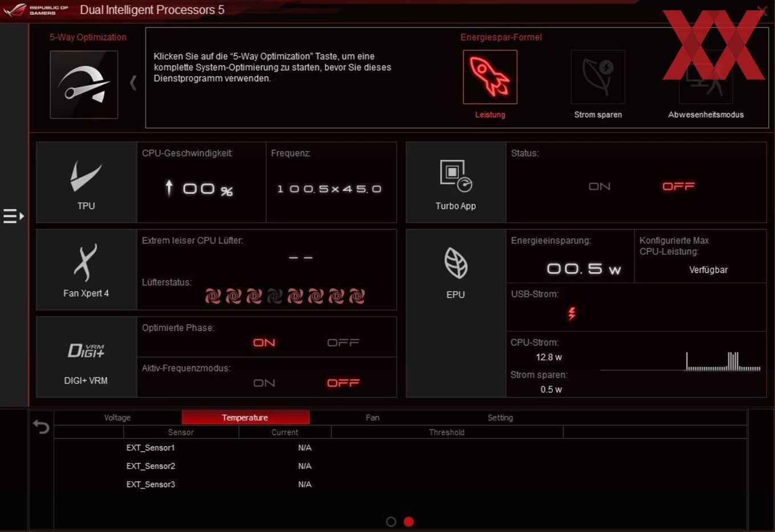The width and height of the screenshot is (775, 532).
Task: Click the Sensor column header
Action: click(x=181, y=432)
